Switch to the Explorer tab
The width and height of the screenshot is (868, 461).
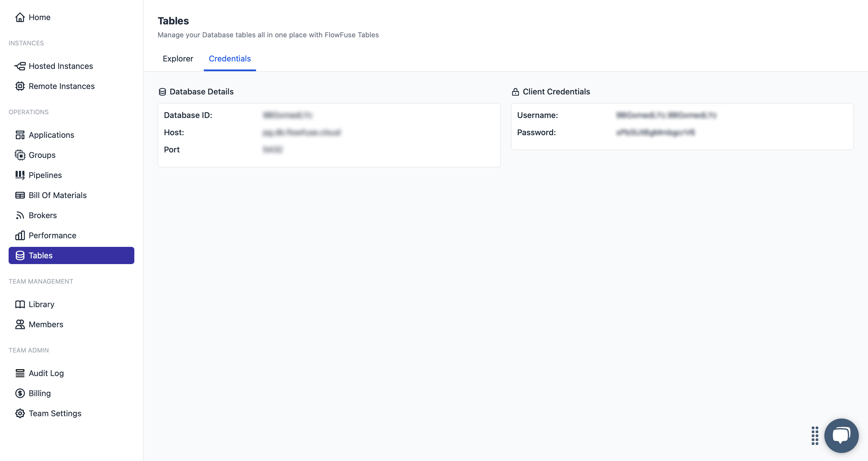[x=178, y=59]
